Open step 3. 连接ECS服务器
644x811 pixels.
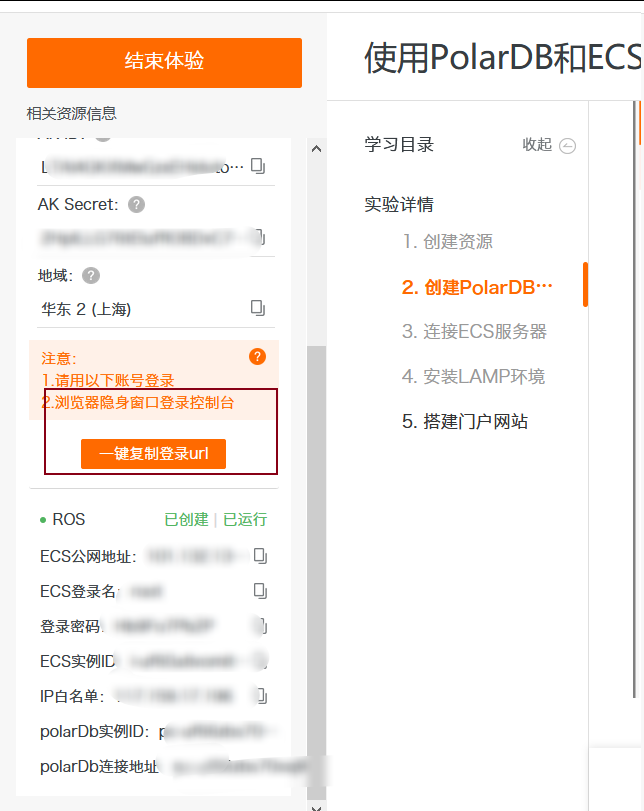click(474, 332)
